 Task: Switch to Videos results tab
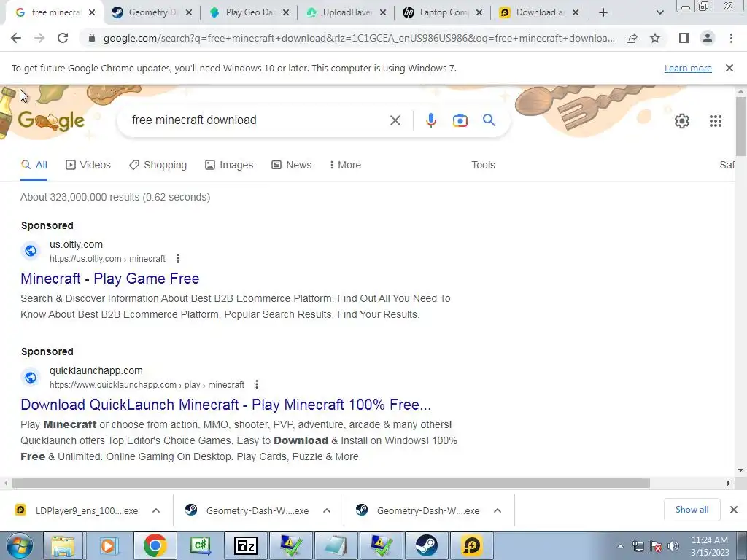(88, 165)
